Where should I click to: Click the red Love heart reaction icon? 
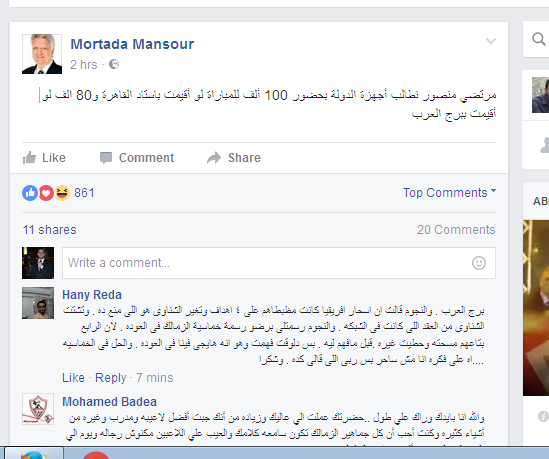46,193
